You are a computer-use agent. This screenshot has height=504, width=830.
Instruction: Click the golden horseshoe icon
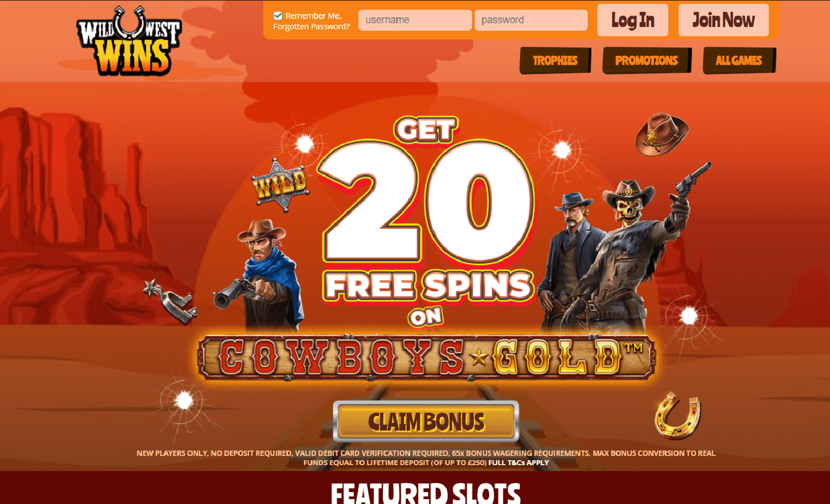678,415
